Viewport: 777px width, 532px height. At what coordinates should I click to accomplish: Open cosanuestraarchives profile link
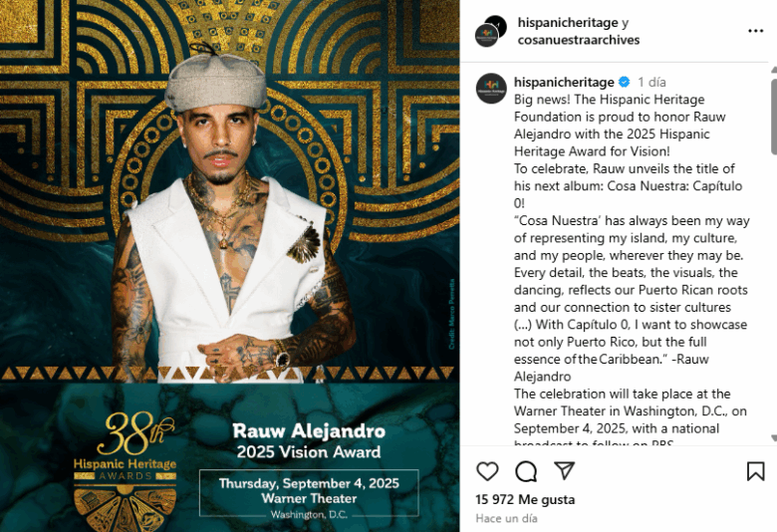[x=579, y=40]
